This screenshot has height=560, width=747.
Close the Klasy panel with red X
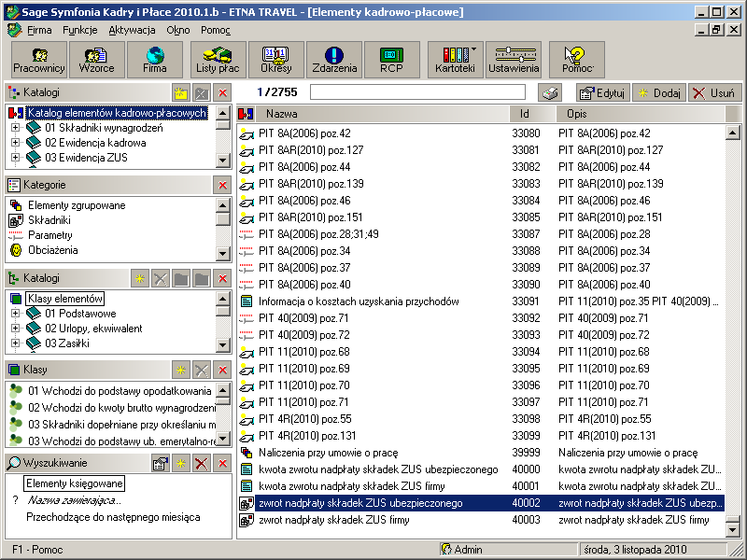tap(222, 370)
